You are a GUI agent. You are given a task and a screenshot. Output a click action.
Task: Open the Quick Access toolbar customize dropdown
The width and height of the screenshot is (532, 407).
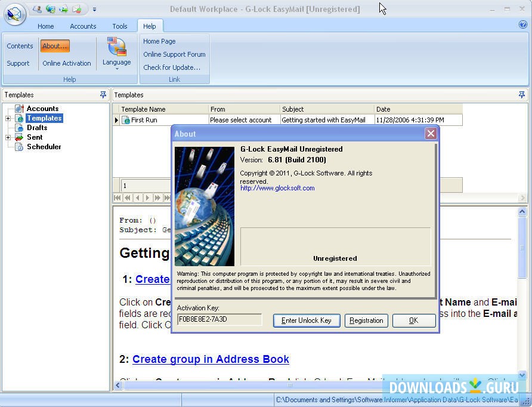94,10
